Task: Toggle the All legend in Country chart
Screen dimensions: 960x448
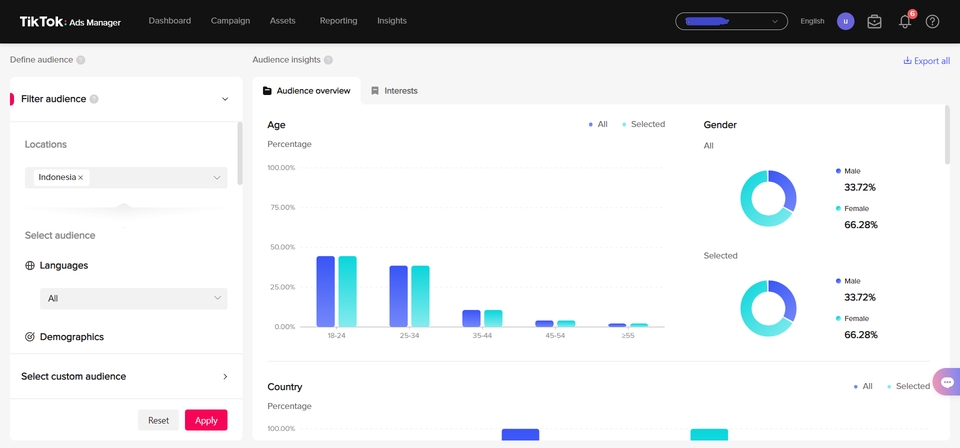Action: click(x=863, y=386)
